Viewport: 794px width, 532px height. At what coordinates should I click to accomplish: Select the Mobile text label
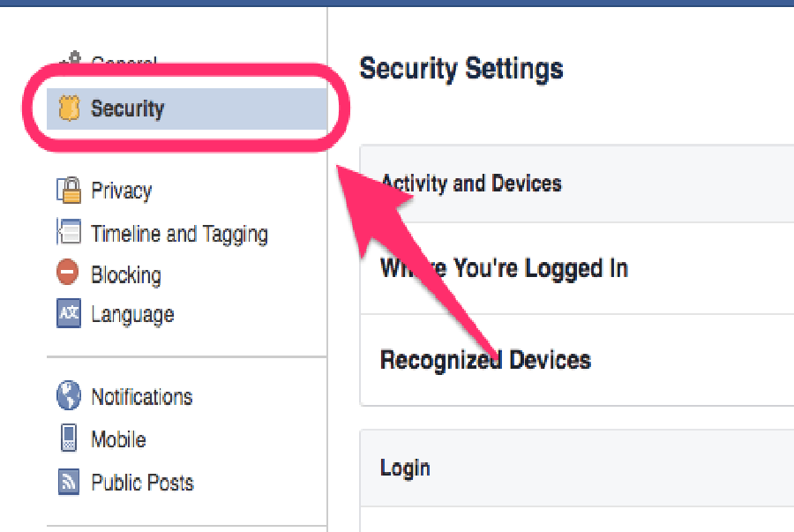118,439
